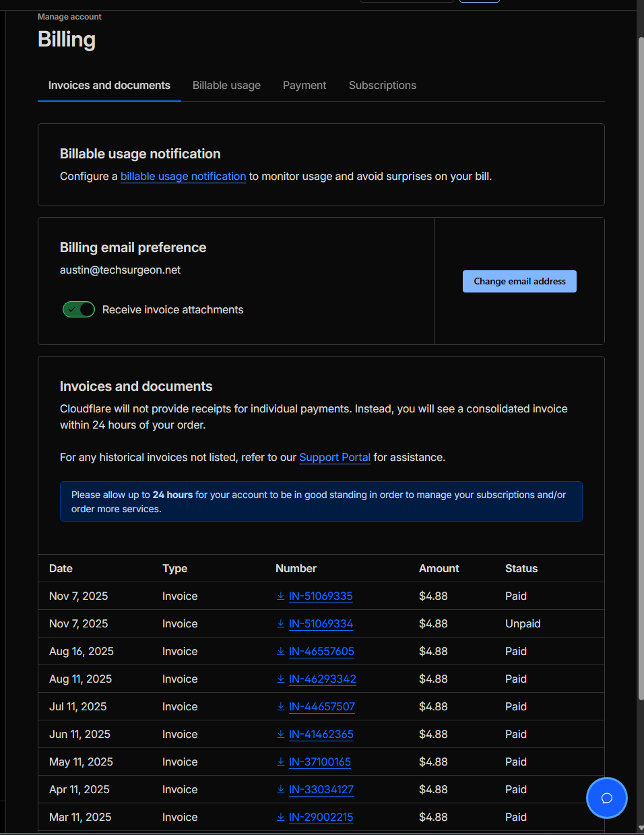Open billable usage notification link
Screen dimensions: 644x835
tap(183, 177)
